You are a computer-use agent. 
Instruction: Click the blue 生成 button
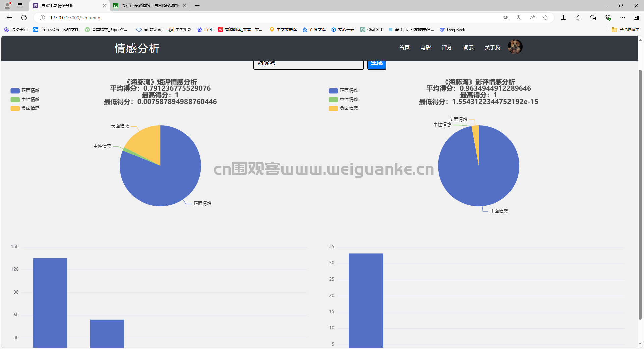coord(377,64)
